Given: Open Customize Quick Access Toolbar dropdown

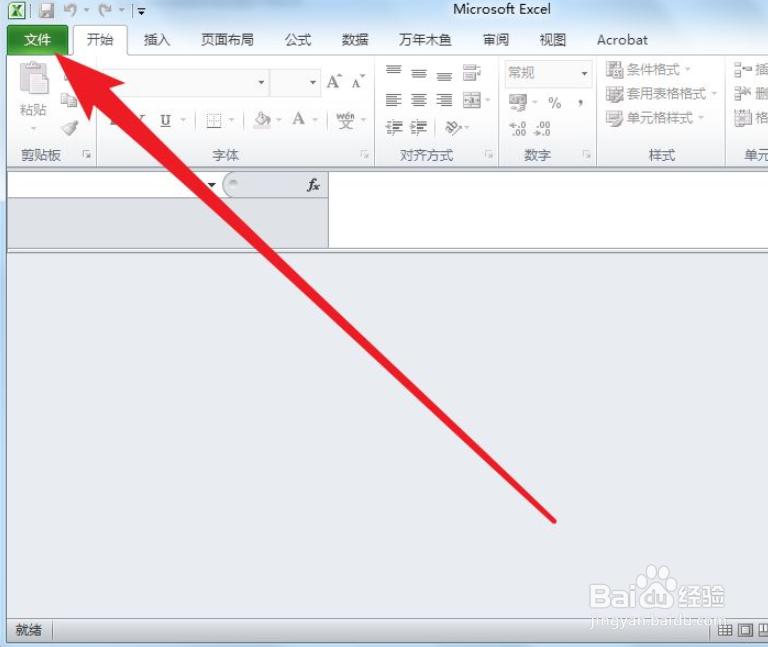Looking at the screenshot, I should [141, 11].
